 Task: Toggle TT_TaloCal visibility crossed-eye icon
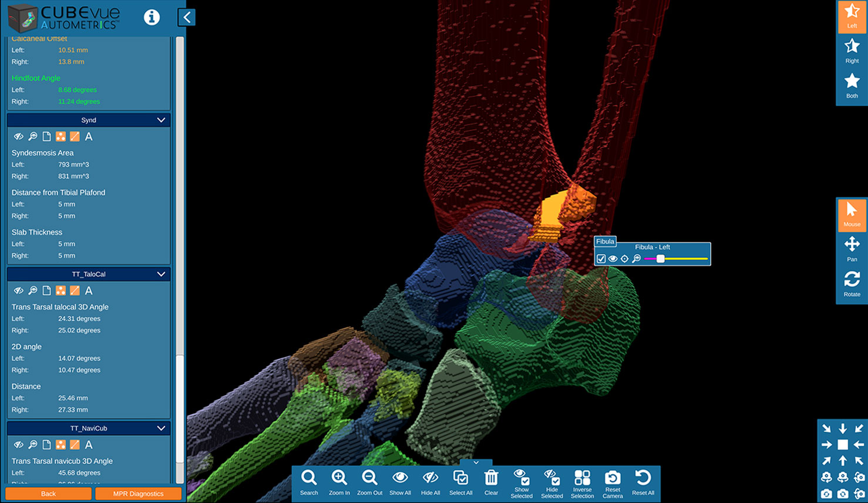click(x=19, y=291)
